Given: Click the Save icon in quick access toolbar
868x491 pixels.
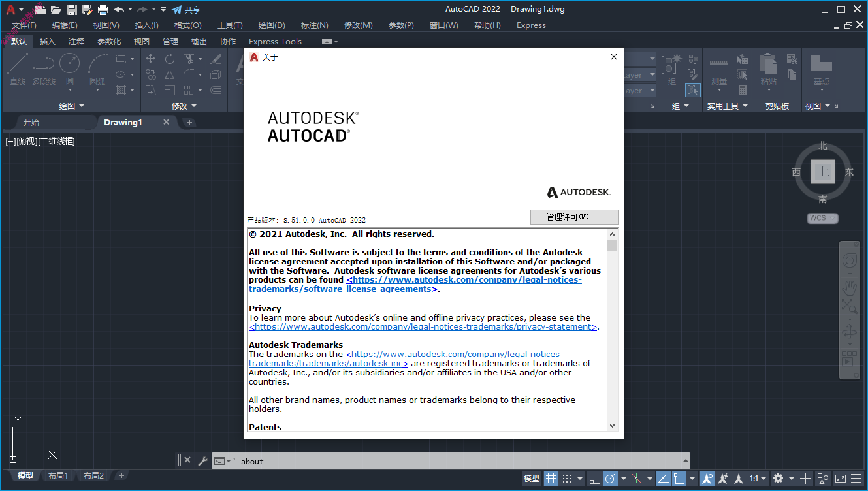Looking at the screenshot, I should point(72,9).
